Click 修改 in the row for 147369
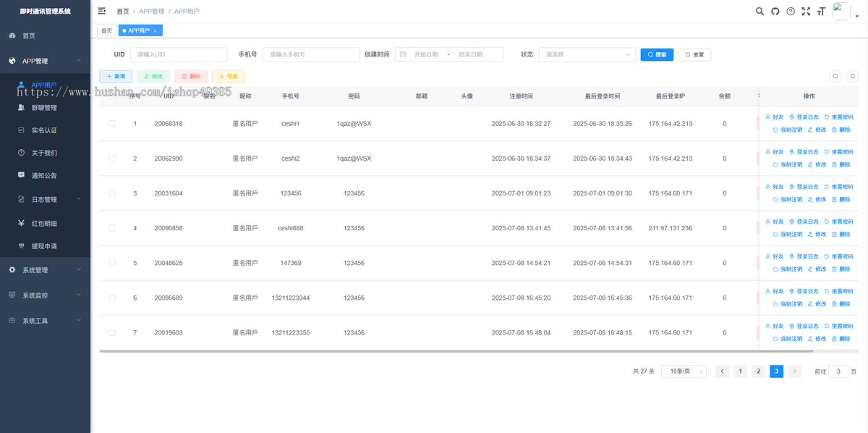This screenshot has width=868, height=433. 817,269
